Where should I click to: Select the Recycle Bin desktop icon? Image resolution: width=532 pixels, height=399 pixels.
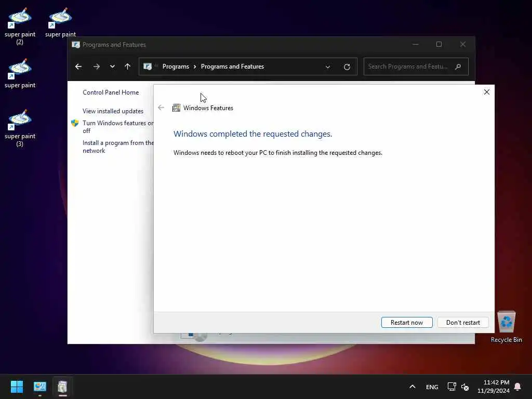[506, 327]
